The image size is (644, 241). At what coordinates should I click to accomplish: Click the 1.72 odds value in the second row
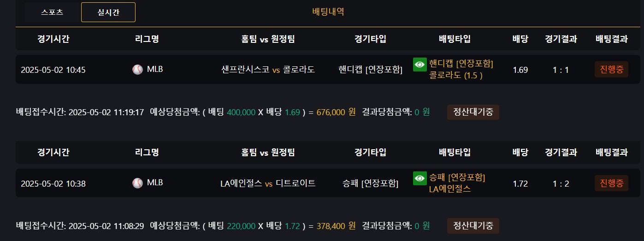(x=520, y=183)
